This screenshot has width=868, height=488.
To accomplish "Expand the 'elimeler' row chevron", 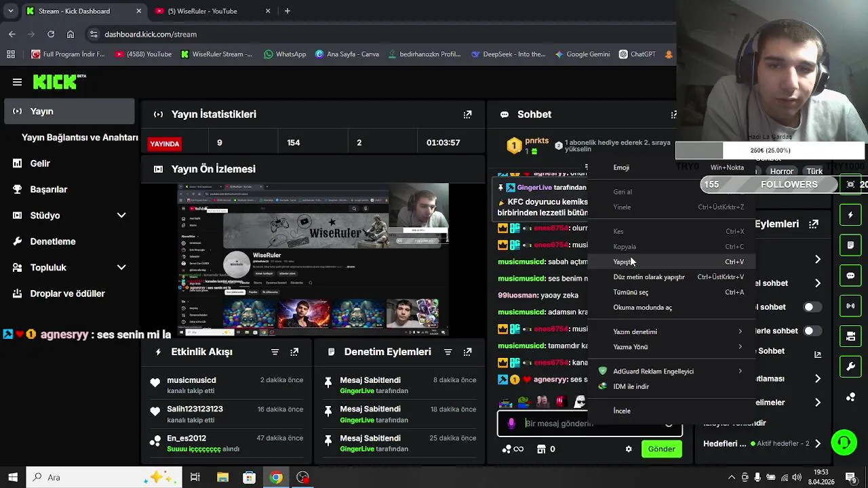I will tap(818, 403).
